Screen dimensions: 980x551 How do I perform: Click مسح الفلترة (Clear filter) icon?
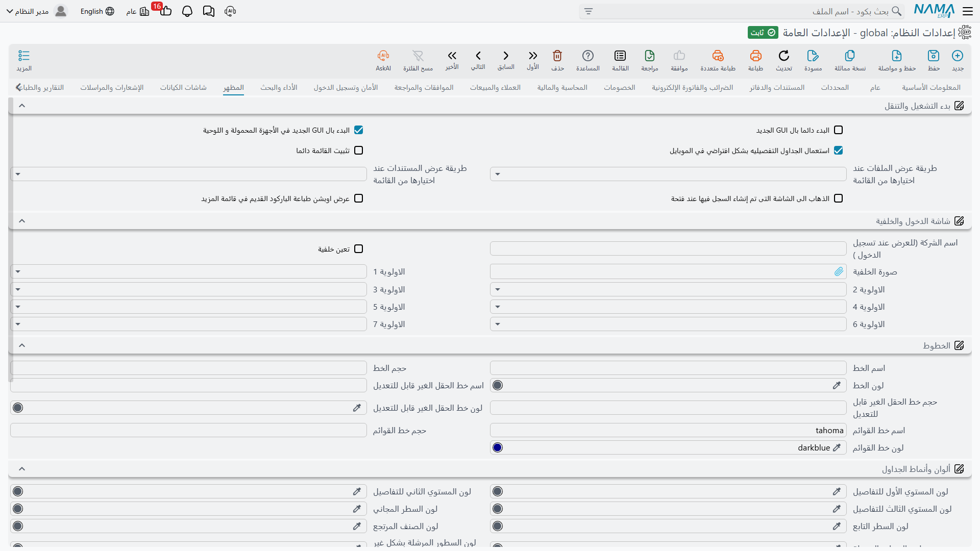418,56
